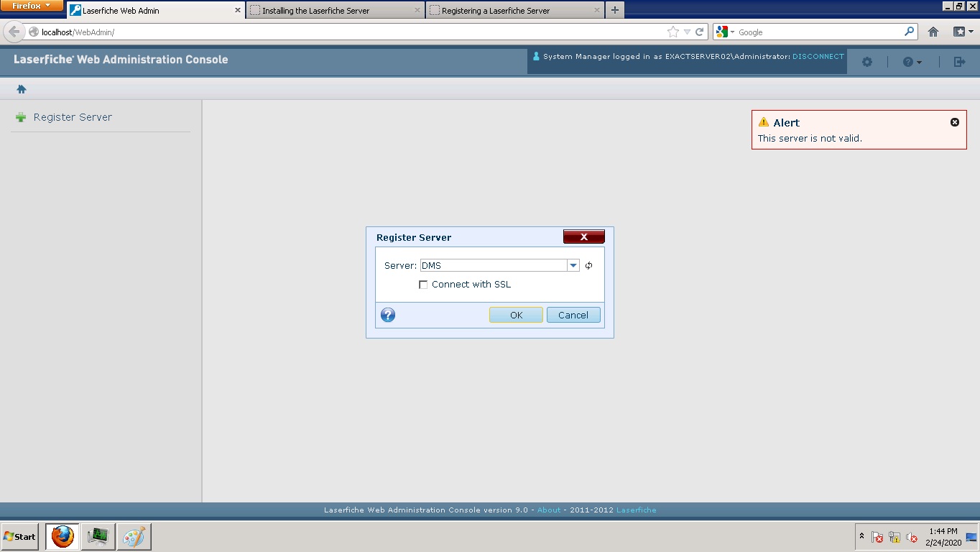Click the Server name input field
Viewport: 980px width, 552px height.
[x=494, y=266]
